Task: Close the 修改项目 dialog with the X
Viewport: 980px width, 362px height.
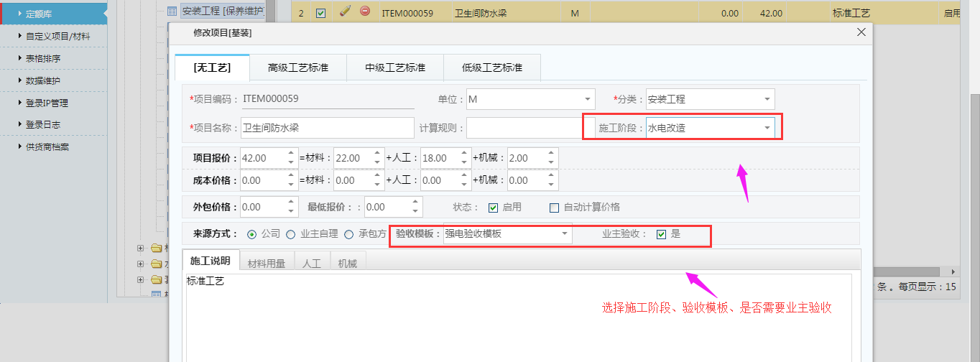Action: pos(861,32)
